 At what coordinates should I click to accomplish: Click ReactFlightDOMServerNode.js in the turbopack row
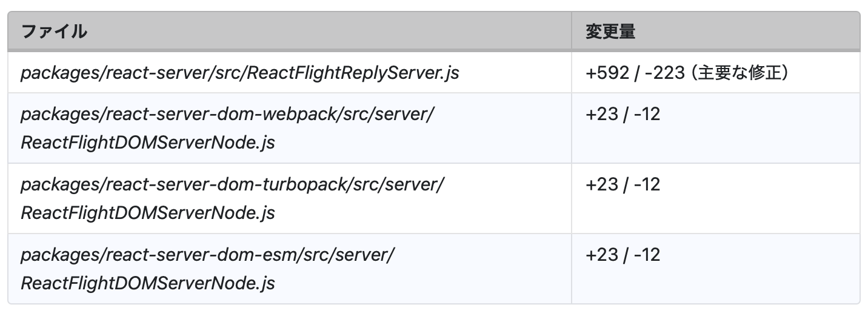148,214
